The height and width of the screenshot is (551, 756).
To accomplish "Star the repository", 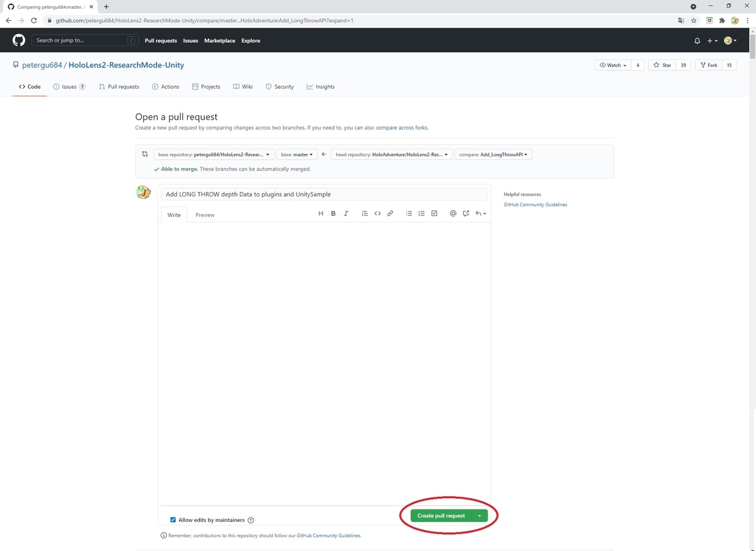I will pos(661,65).
